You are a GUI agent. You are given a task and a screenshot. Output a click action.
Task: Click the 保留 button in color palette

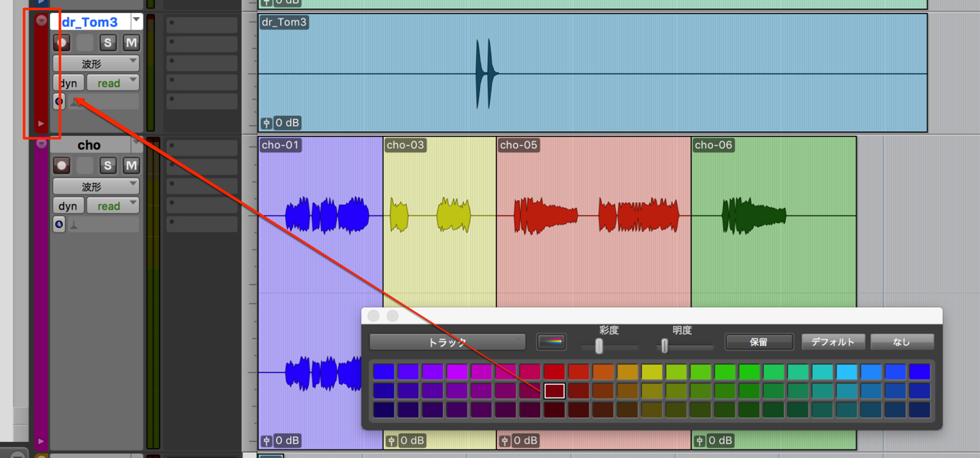(x=759, y=341)
